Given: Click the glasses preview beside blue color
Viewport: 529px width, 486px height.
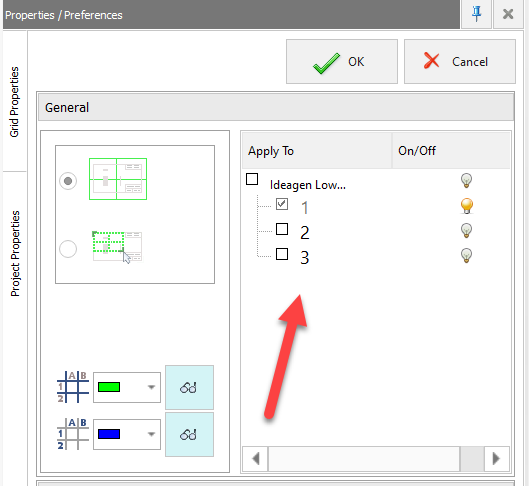Looking at the screenshot, I should (189, 434).
